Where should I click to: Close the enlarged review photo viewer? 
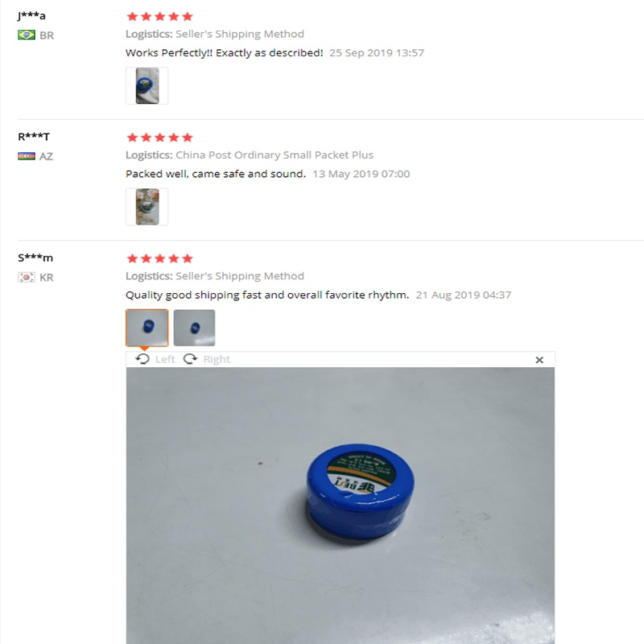coord(539,360)
